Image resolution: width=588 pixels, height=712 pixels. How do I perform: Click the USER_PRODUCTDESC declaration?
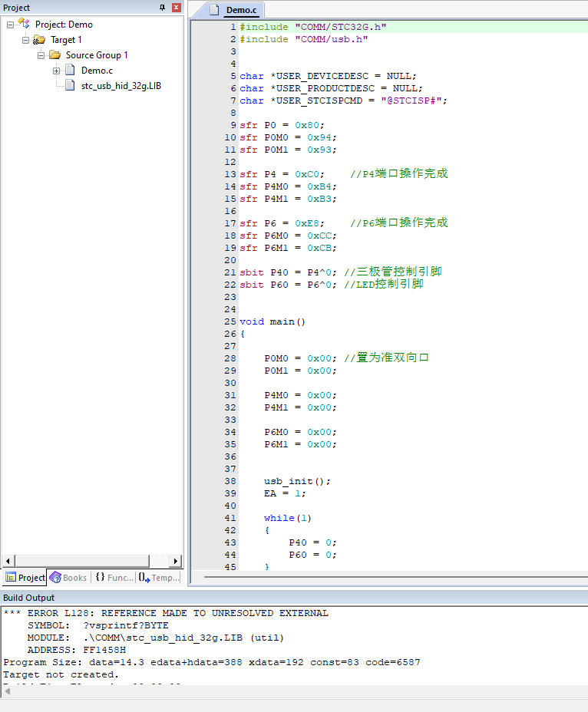(331, 88)
